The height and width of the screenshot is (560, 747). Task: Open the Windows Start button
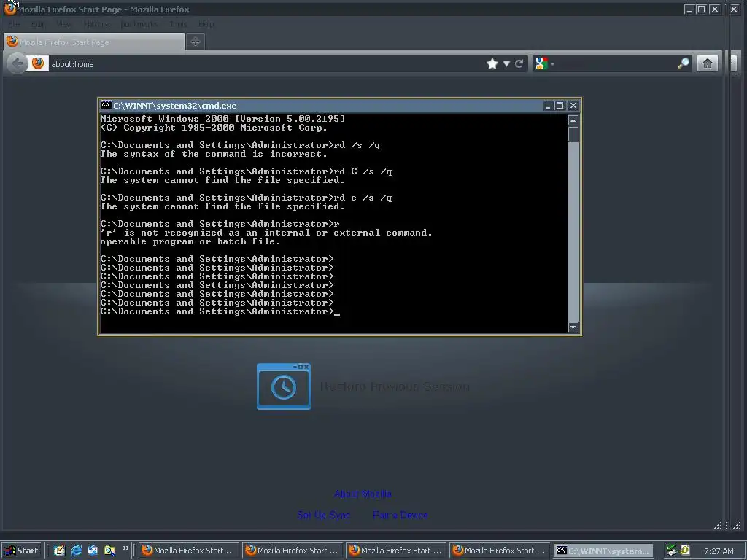(21, 551)
